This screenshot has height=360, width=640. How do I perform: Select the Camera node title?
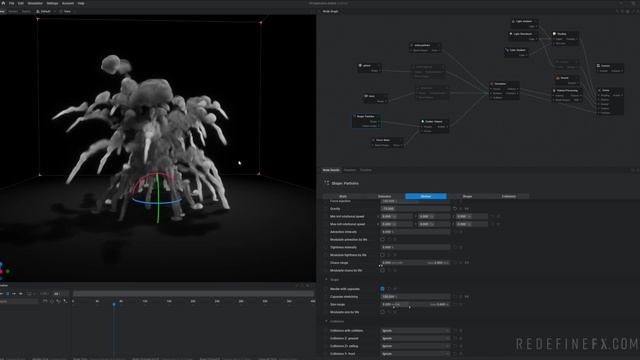coord(606,65)
